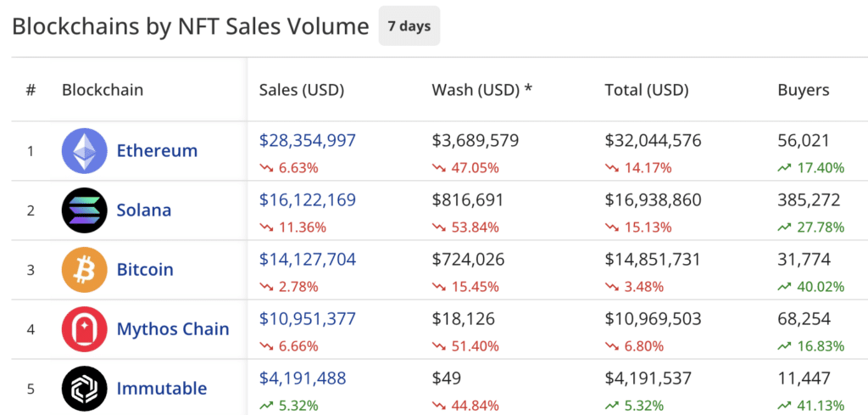
Task: Select Mythos Chain total $10,969,503
Action: pos(653,319)
